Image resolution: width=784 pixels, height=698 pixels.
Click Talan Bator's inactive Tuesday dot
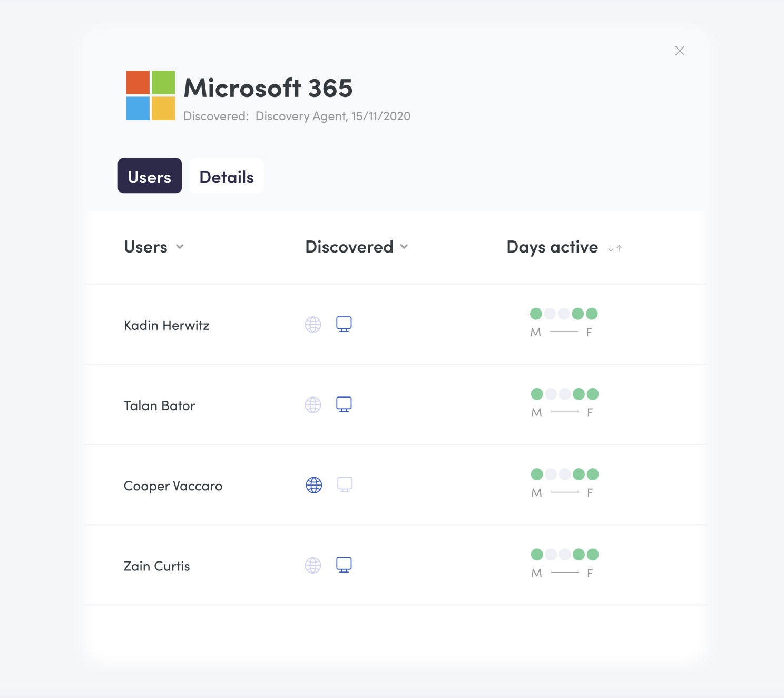[x=551, y=394]
